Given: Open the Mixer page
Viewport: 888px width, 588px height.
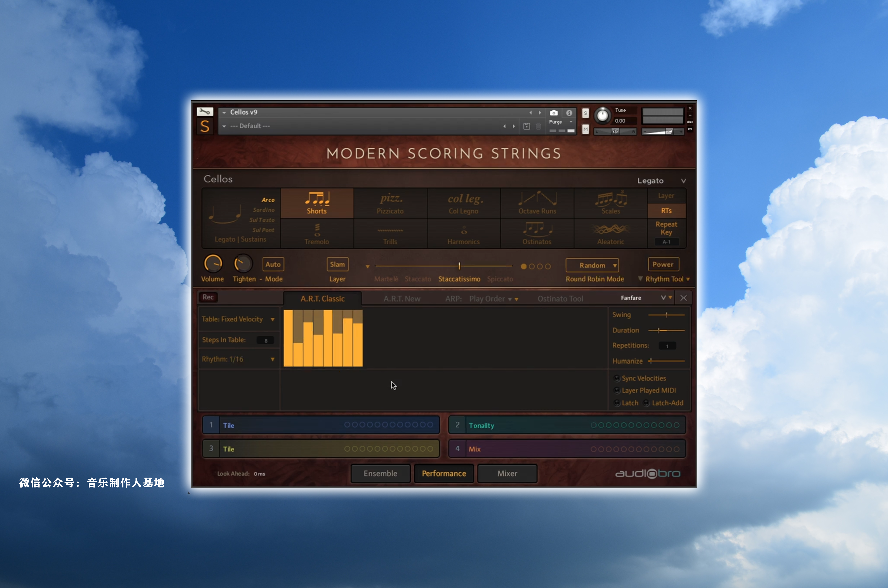Looking at the screenshot, I should (x=507, y=474).
